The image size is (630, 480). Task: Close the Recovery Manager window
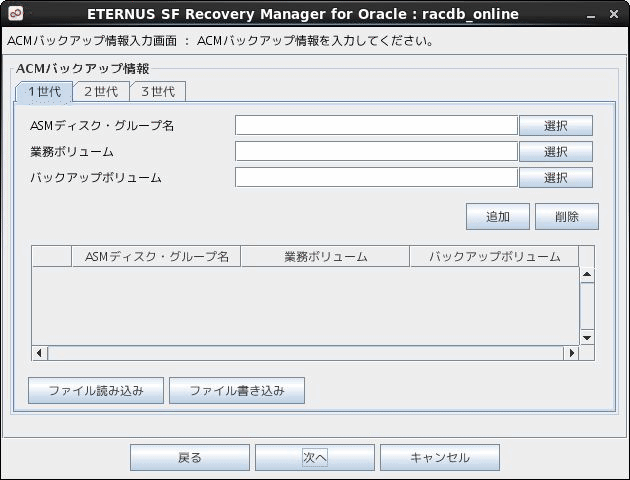pyautogui.click(x=614, y=14)
